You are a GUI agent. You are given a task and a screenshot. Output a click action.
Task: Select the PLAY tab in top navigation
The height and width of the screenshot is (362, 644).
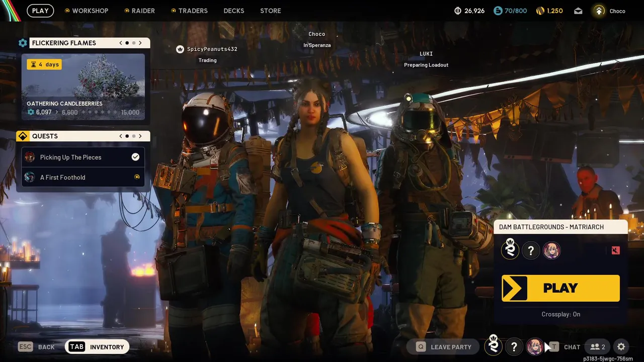40,11
